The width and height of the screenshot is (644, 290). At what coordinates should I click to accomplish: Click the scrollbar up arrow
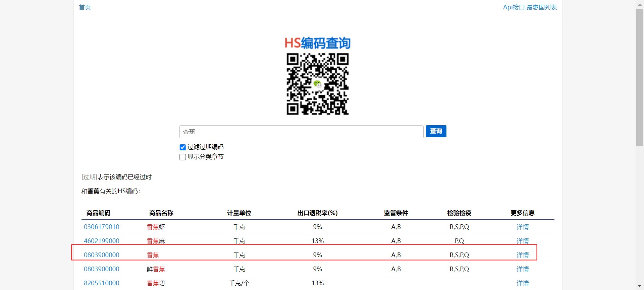point(640,4)
